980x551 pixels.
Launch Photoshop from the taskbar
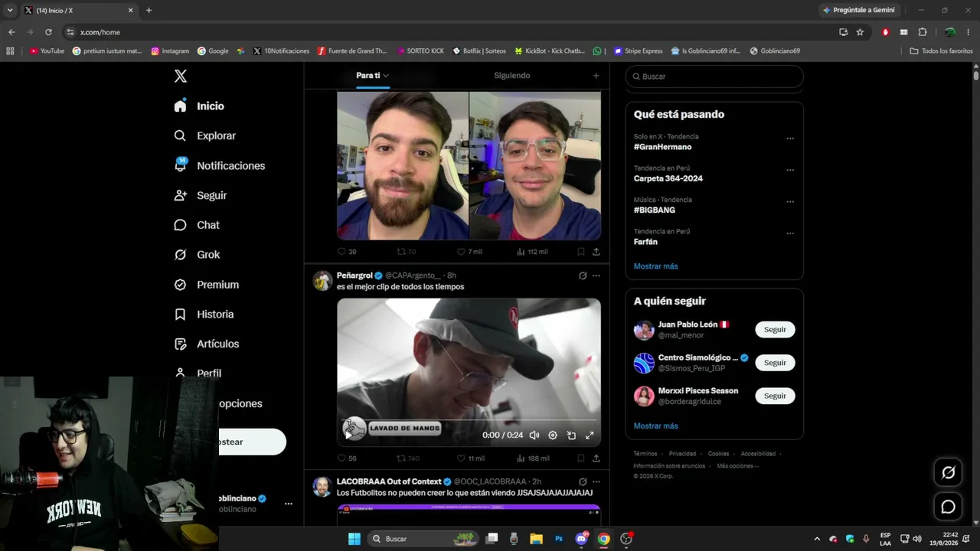tap(559, 539)
